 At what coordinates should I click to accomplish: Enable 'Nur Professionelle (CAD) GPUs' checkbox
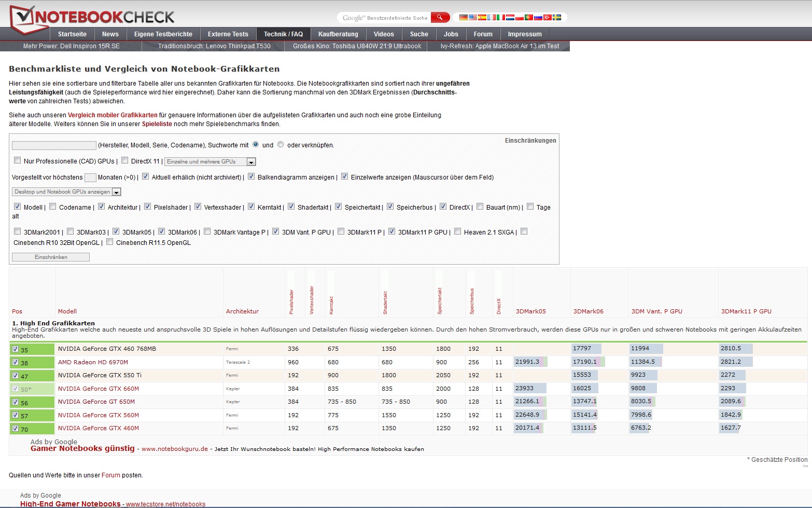point(18,160)
